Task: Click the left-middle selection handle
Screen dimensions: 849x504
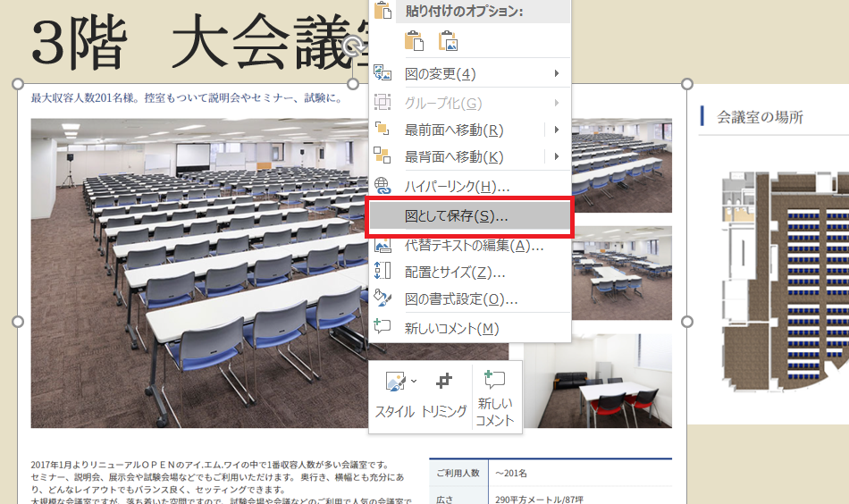Action: [18, 322]
